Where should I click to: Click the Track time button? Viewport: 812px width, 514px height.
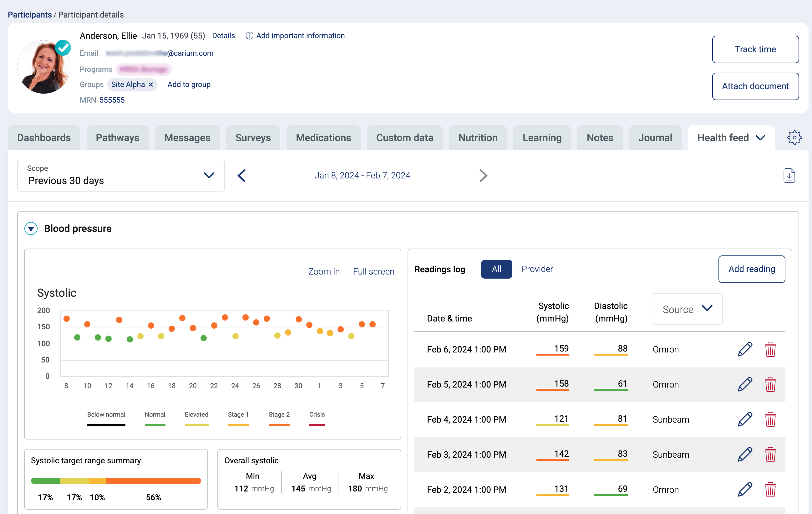tap(755, 49)
